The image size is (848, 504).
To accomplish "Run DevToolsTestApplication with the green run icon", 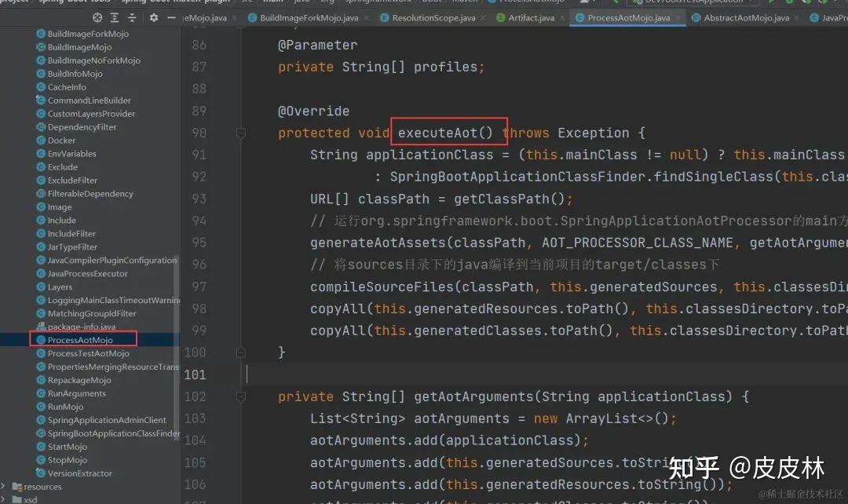I will coord(772,3).
